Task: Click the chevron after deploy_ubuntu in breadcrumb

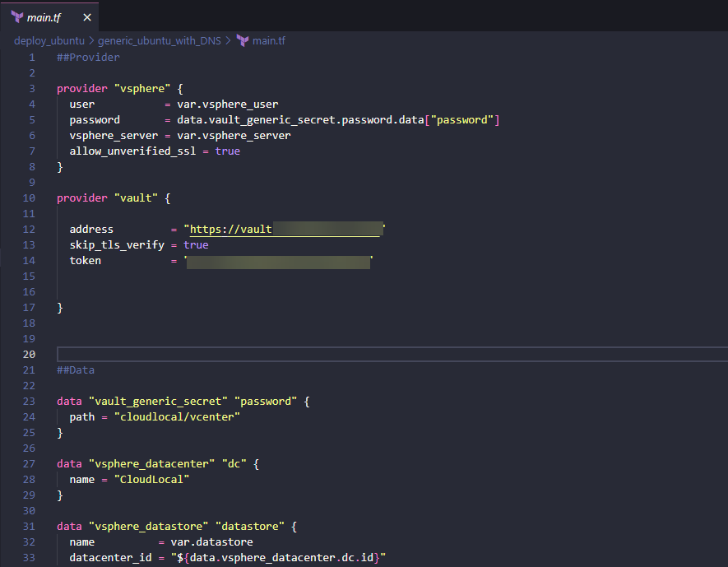Action: [x=91, y=40]
